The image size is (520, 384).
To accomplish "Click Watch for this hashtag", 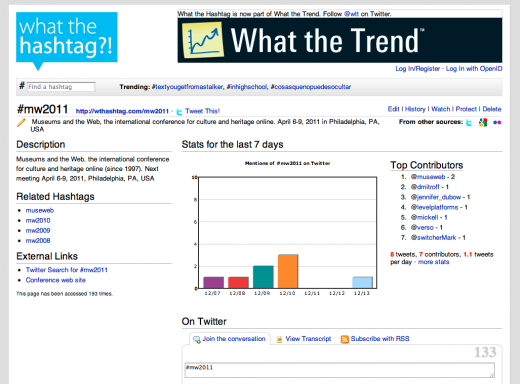I will coord(440,109).
